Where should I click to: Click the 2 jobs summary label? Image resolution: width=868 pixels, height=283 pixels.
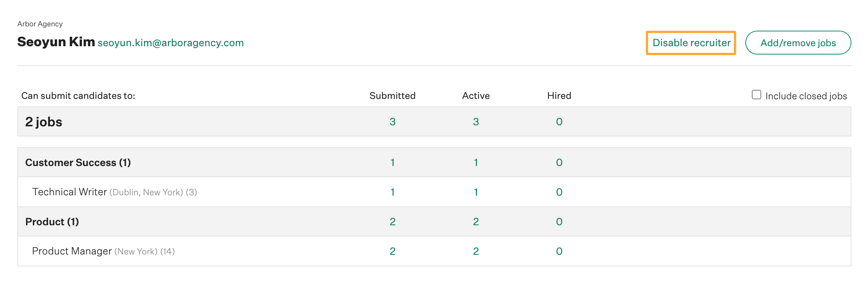44,122
